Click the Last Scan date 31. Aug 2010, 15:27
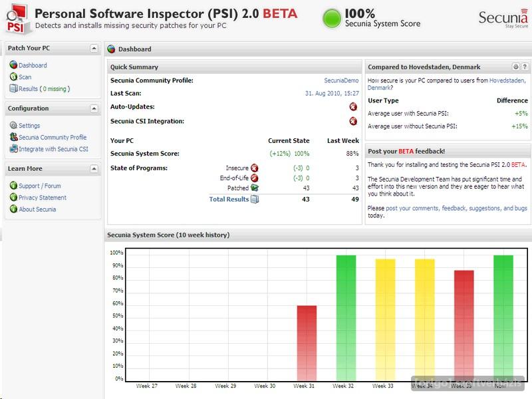This screenshot has width=532, height=399. (x=332, y=93)
